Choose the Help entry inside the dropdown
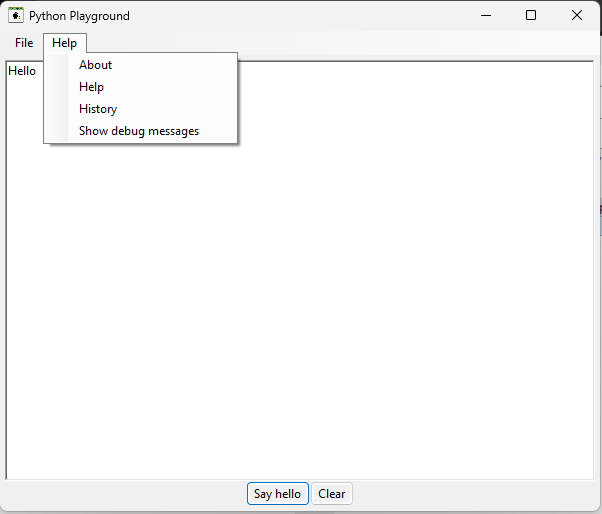Image resolution: width=602 pixels, height=514 pixels. tap(92, 87)
